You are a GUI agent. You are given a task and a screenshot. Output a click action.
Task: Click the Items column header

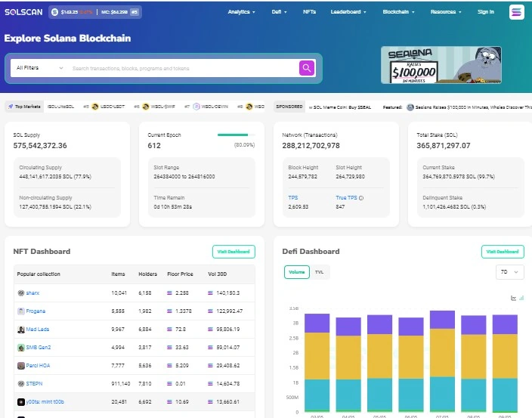pyautogui.click(x=118, y=274)
